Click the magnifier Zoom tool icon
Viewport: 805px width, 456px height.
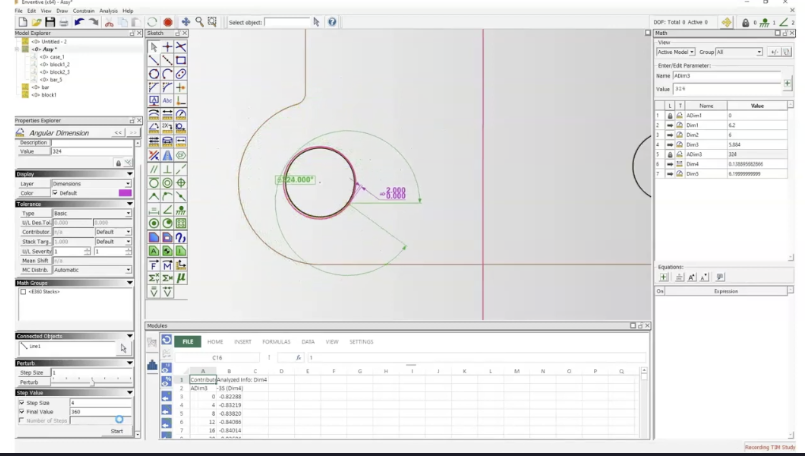199,21
